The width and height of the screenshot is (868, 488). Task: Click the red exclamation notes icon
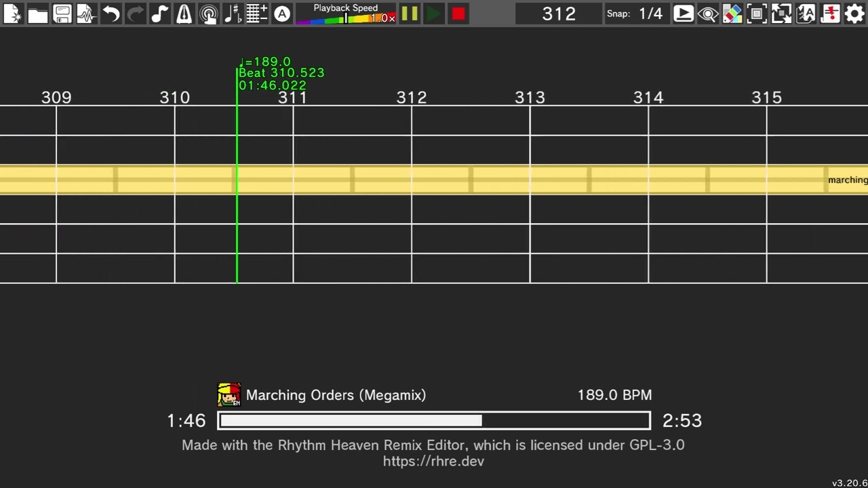pyautogui.click(x=829, y=14)
